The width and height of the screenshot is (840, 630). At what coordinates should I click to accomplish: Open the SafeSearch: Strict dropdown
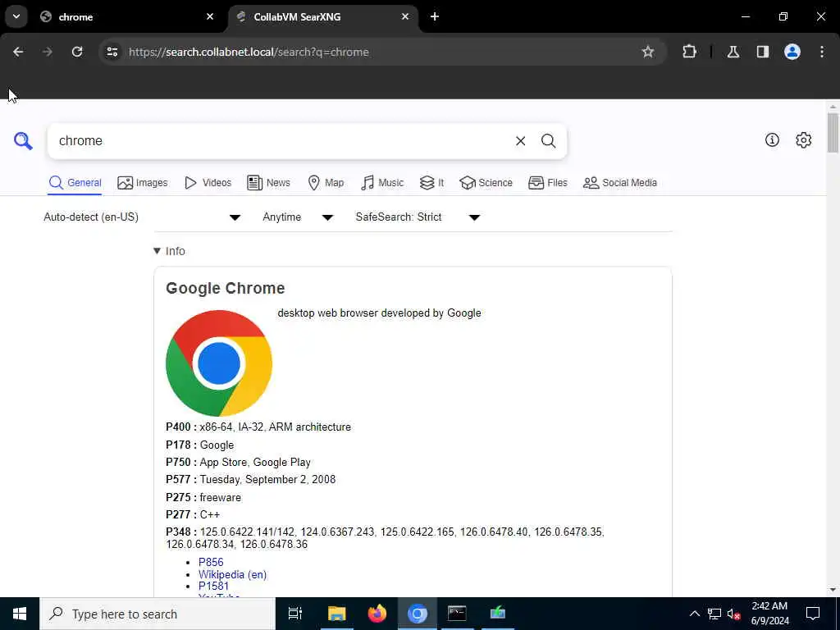[x=418, y=217]
